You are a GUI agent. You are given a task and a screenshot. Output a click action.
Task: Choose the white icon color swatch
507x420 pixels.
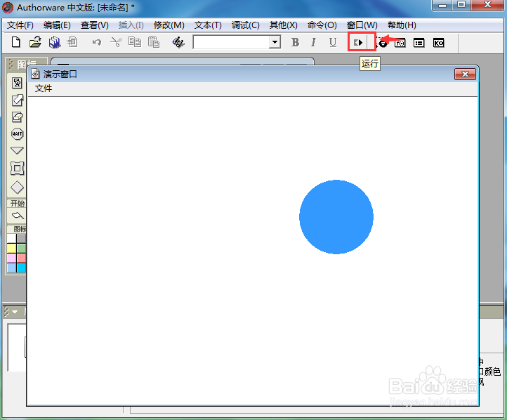coord(12,239)
